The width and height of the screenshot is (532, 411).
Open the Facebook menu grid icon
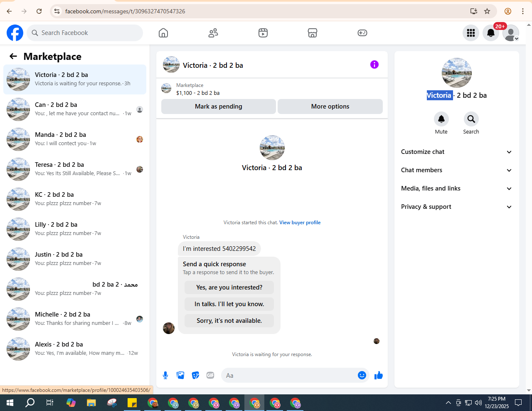point(471,33)
